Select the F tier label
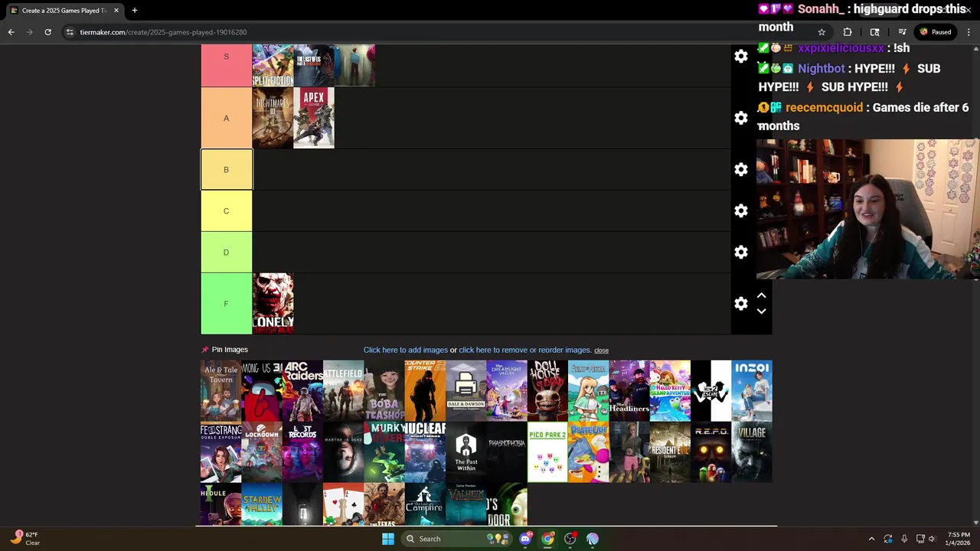This screenshot has height=551, width=980. (226, 304)
